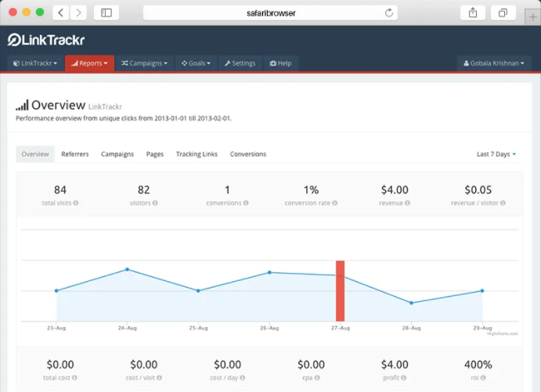541x392 pixels.
Task: Click the Help navigation button
Action: pyautogui.click(x=280, y=63)
